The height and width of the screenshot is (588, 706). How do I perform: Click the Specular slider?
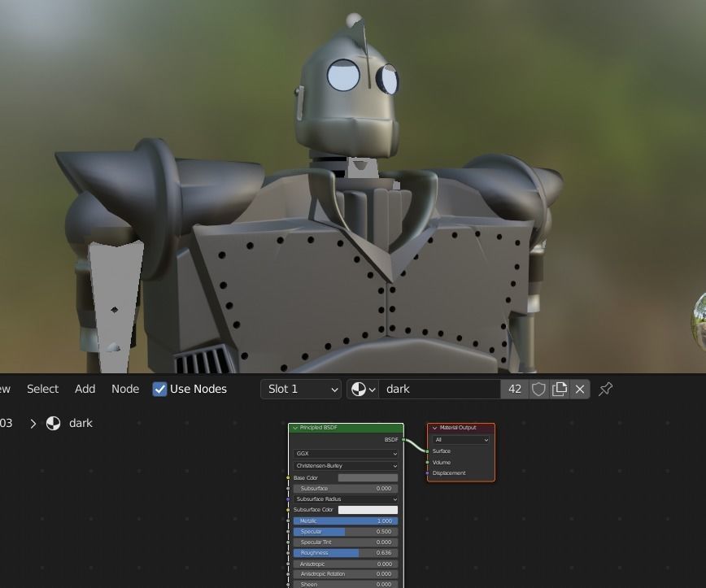point(346,532)
